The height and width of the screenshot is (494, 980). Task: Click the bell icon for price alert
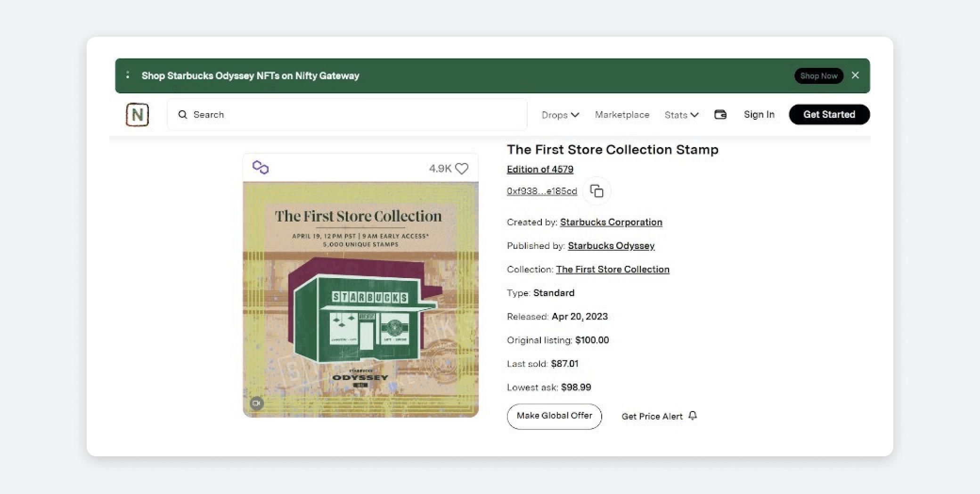693,416
